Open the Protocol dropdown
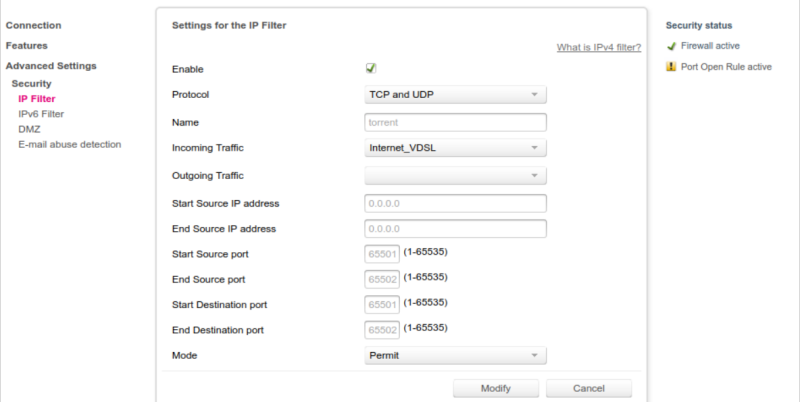Screen dimensions: 800x402 click(x=456, y=96)
